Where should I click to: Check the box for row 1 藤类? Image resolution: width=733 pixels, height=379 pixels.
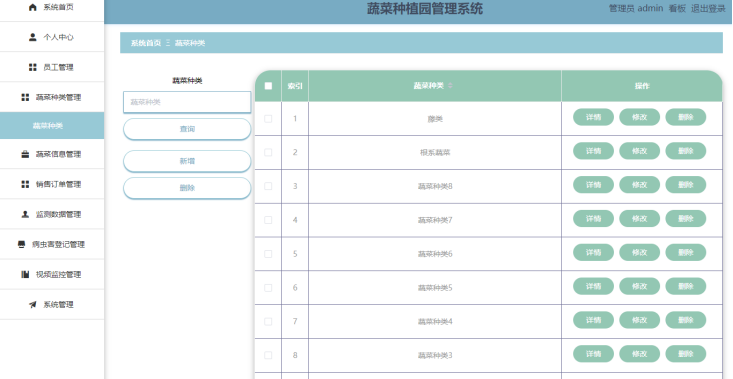coord(268,119)
